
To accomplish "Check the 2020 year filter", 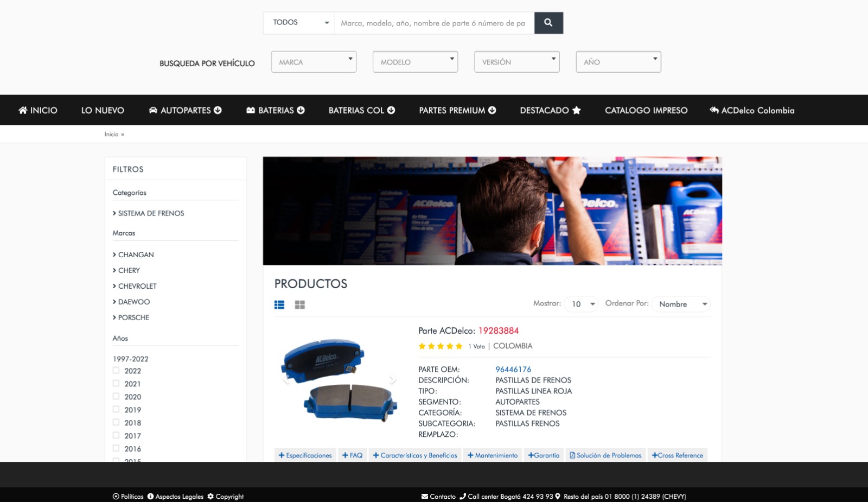I will click(116, 397).
